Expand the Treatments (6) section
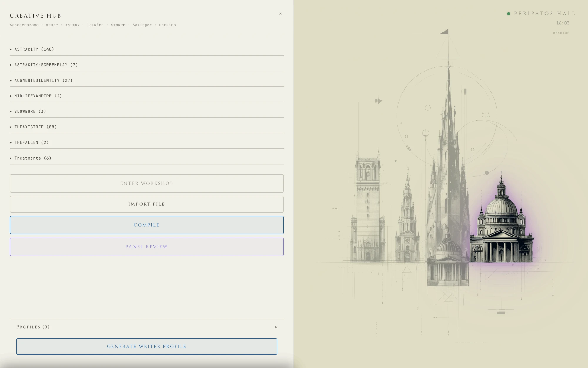 tap(146, 158)
